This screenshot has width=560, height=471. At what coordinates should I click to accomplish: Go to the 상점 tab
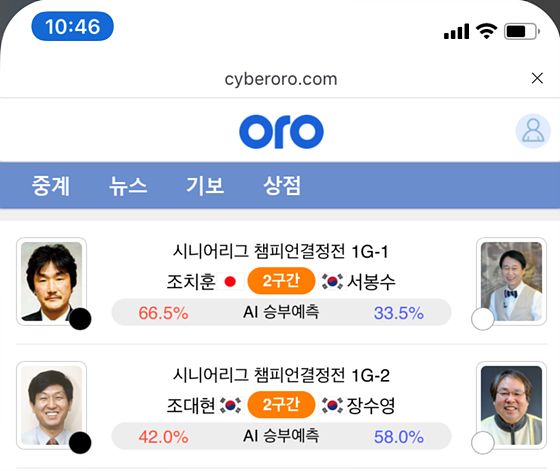point(282,186)
